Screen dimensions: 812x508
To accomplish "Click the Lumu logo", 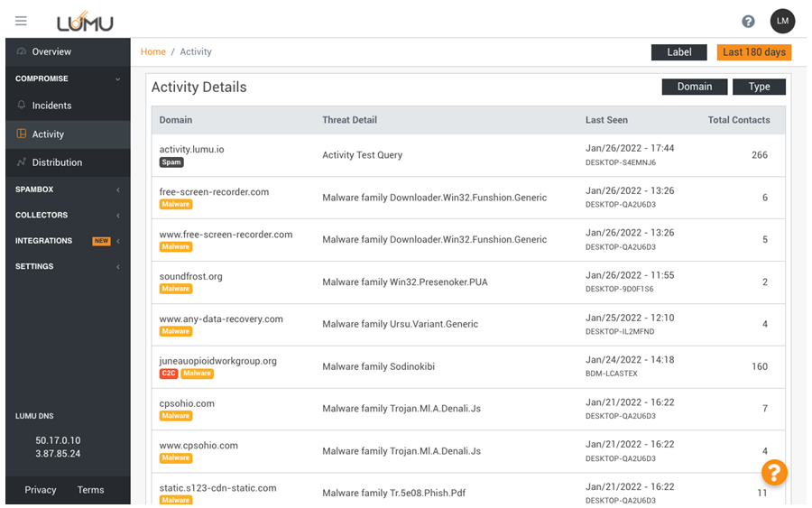I will (85, 22).
